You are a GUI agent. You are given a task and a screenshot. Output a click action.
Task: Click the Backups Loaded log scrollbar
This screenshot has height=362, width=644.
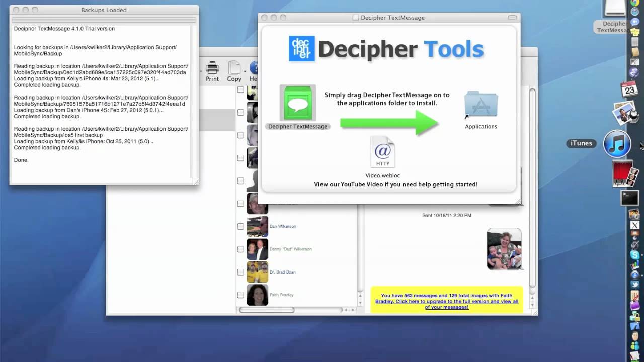194,103
